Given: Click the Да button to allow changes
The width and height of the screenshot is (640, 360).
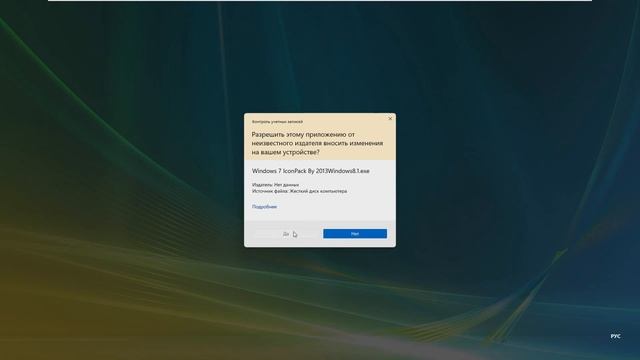Looking at the screenshot, I should point(286,233).
